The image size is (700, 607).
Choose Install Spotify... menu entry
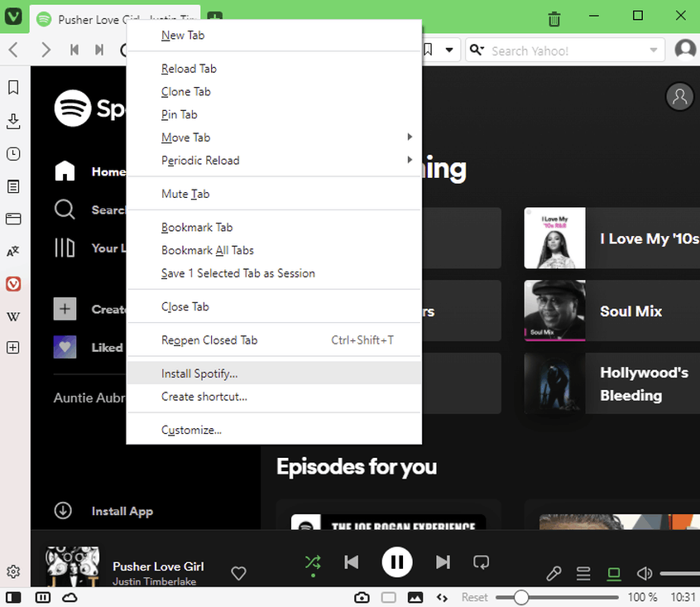pos(274,373)
